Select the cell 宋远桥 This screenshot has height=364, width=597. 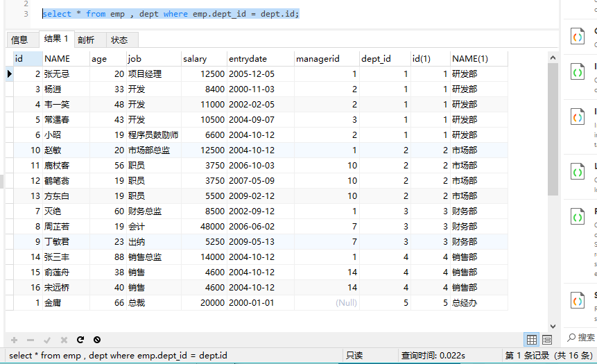[x=67, y=288]
